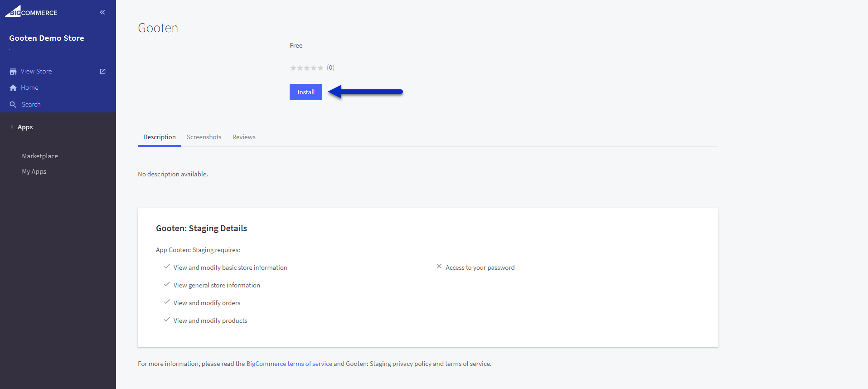Open store in new tab icon
Image resolution: width=868 pixels, height=389 pixels.
click(x=103, y=72)
